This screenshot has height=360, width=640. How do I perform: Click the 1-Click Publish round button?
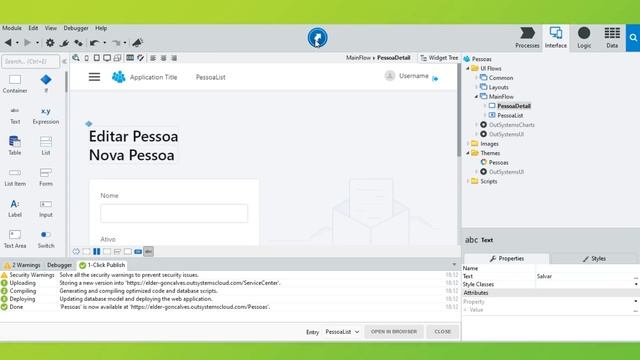[x=317, y=38]
